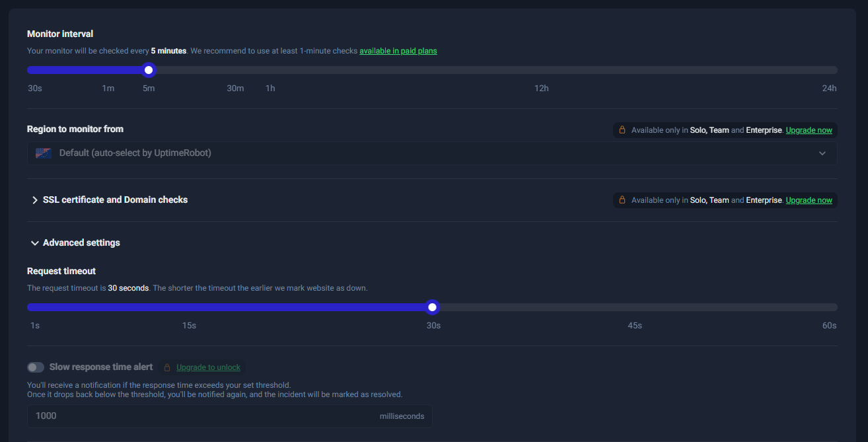The height and width of the screenshot is (442, 868).
Task: Set monitor interval to 1h mark
Action: pos(270,70)
